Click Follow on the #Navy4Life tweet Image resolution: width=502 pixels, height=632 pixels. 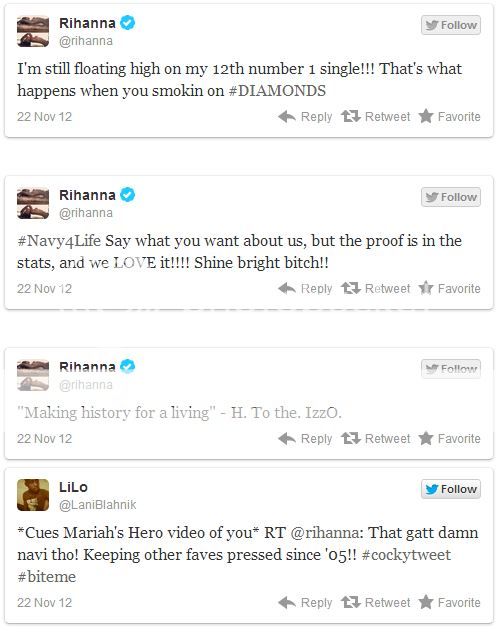451,197
